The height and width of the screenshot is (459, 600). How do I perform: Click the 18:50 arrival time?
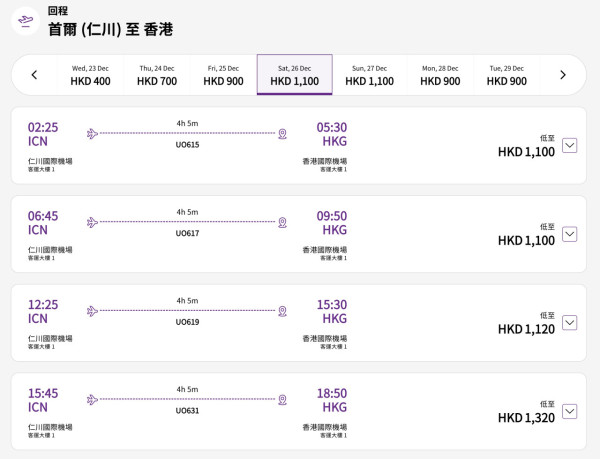(x=332, y=393)
